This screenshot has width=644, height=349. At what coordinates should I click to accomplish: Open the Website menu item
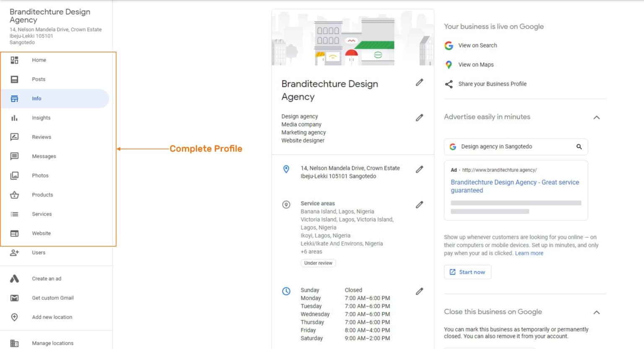[x=55, y=233]
